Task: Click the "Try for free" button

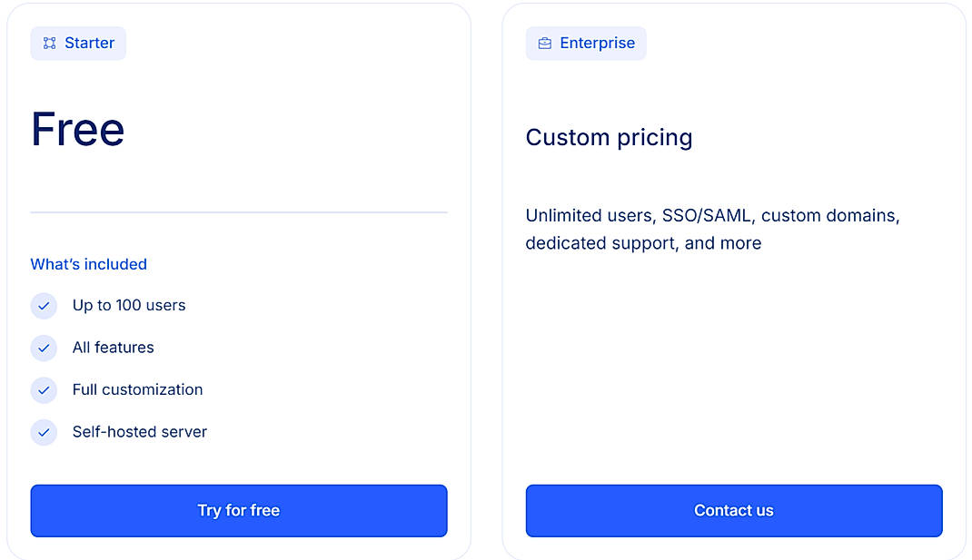Action: pyautogui.click(x=238, y=510)
